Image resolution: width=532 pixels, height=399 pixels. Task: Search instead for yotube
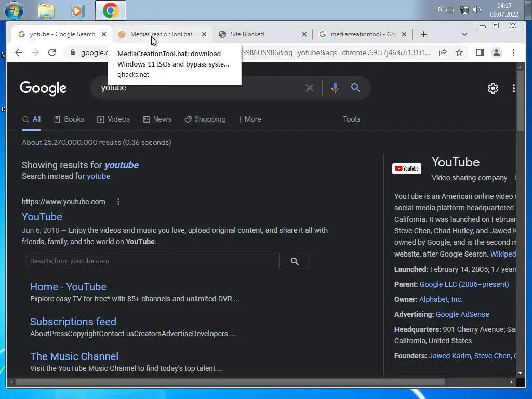98,177
